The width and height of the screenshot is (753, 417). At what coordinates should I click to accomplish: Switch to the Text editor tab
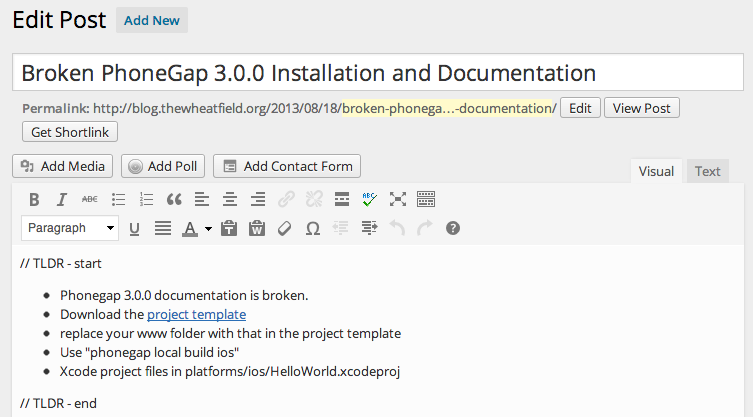[707, 171]
